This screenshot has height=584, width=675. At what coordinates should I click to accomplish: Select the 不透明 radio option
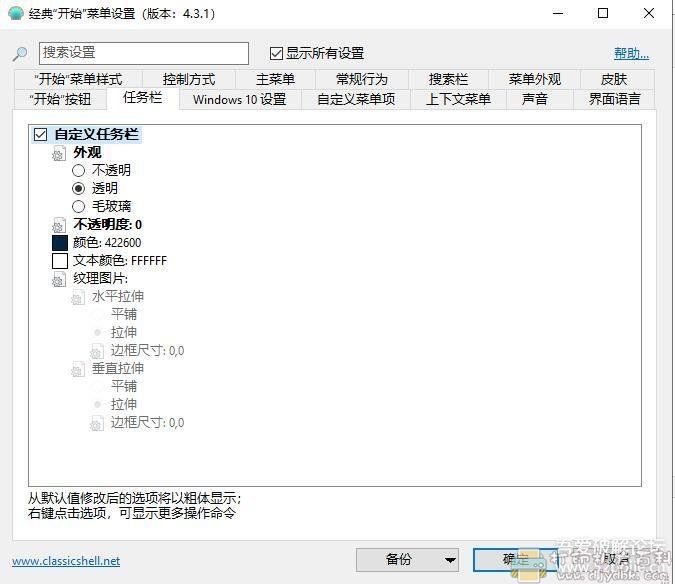coord(78,170)
